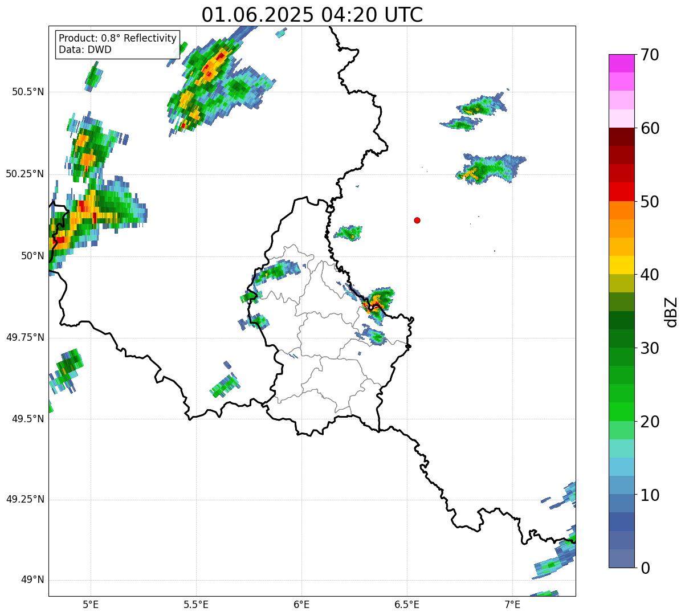Screen dimensions: 685x616
Task: Click the longitude label 5.5°E
Action: point(196,604)
